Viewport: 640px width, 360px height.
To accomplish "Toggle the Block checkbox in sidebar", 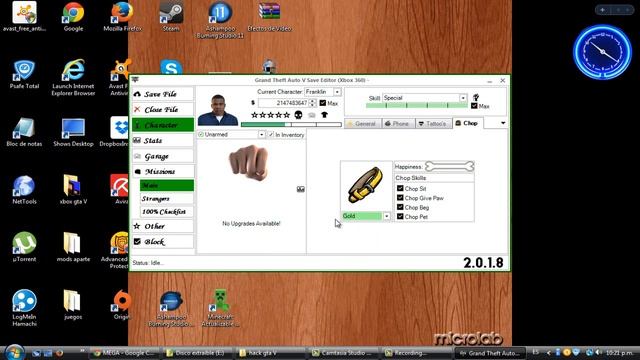I will 138,242.
